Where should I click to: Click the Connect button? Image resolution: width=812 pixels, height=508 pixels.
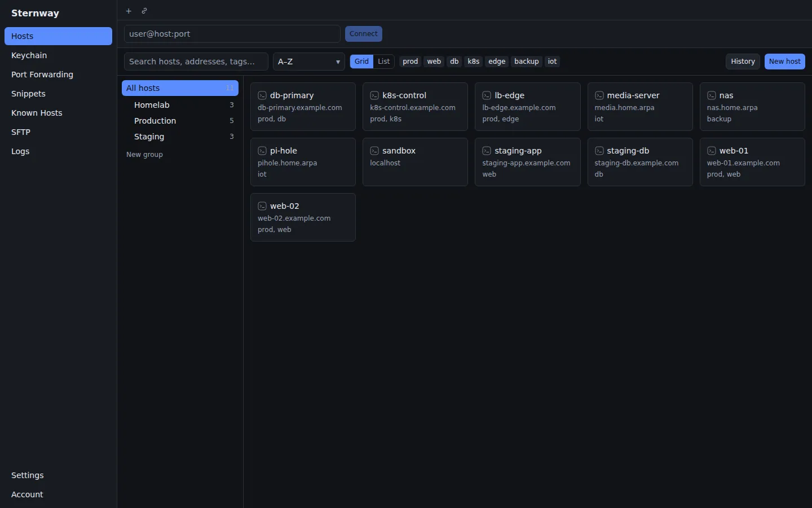click(364, 34)
